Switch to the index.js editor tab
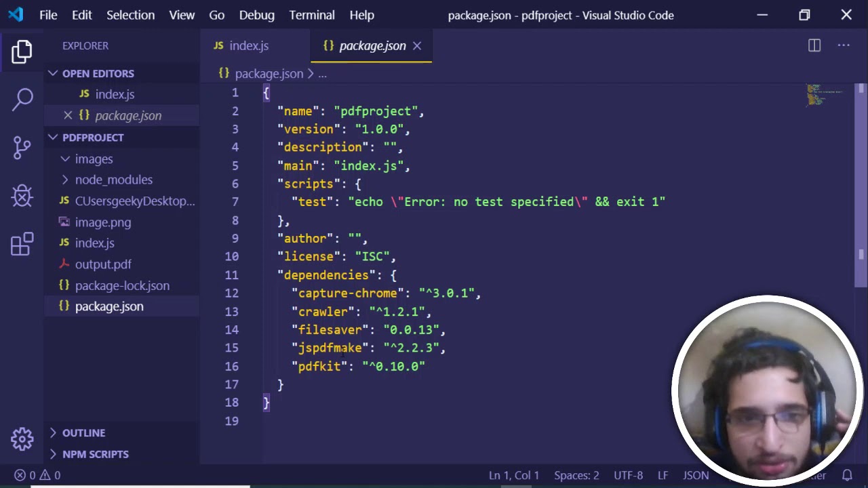Viewport: 868px width, 488px height. (x=248, y=45)
